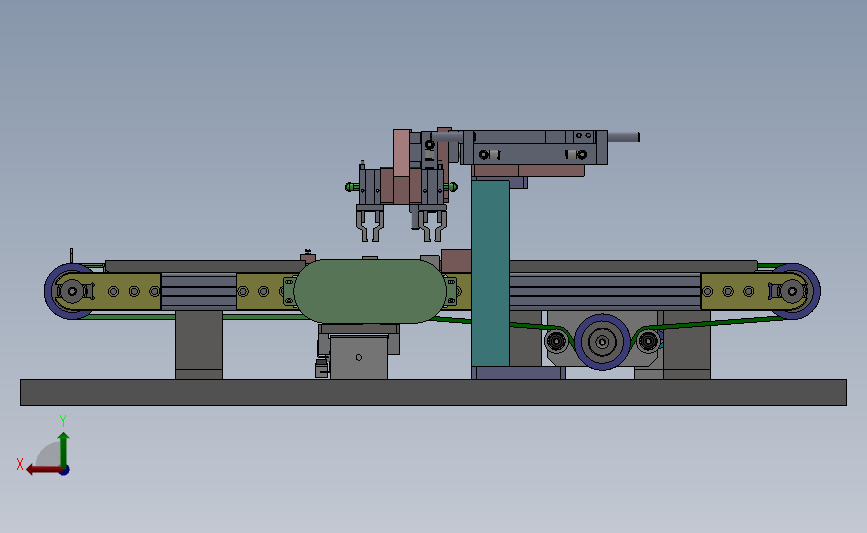867x533 pixels.
Task: Click the red "X" axis label
Action: (20, 464)
